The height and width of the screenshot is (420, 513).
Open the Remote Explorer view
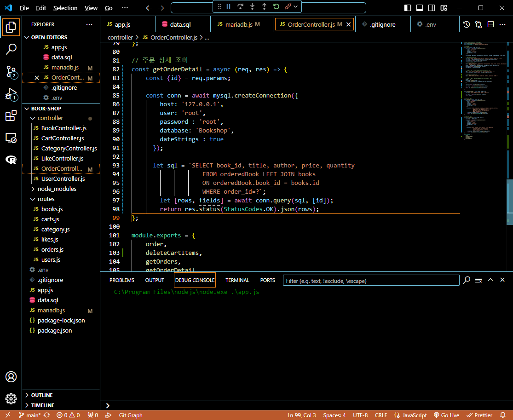click(x=11, y=138)
